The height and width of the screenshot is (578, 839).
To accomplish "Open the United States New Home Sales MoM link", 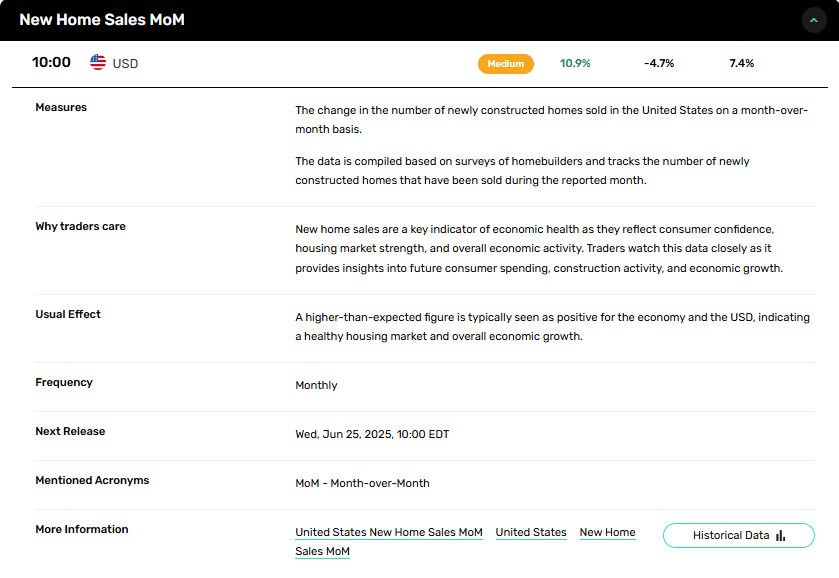I will point(389,532).
